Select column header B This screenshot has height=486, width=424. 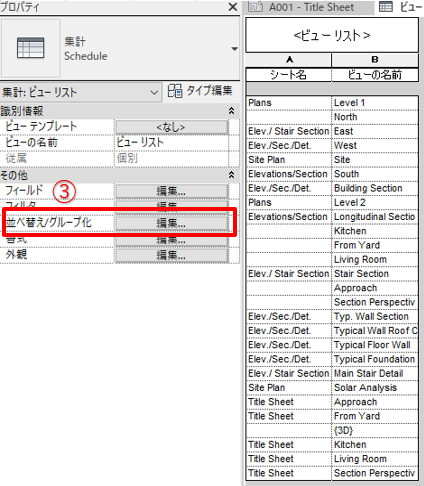(375, 60)
